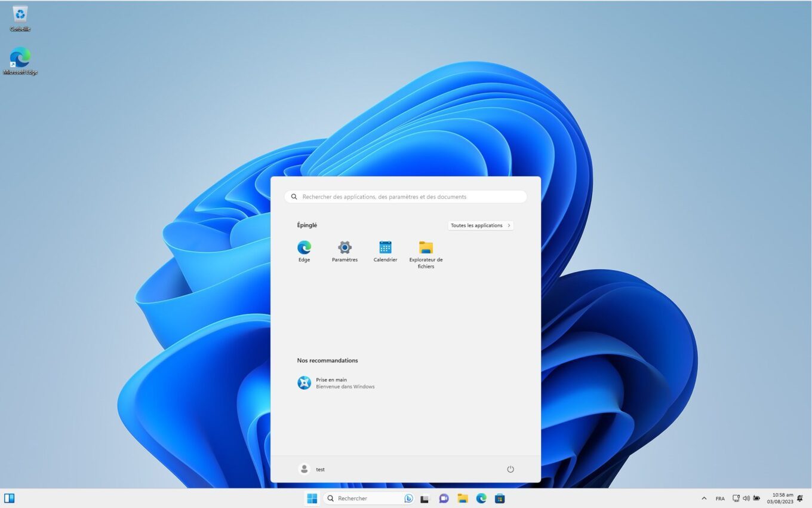Click the FRA language indicator

720,498
